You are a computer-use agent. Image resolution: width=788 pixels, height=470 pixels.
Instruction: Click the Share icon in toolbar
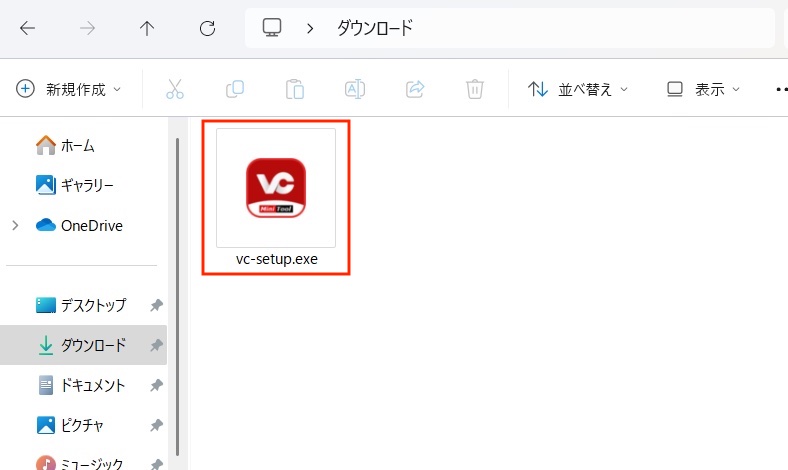(415, 89)
